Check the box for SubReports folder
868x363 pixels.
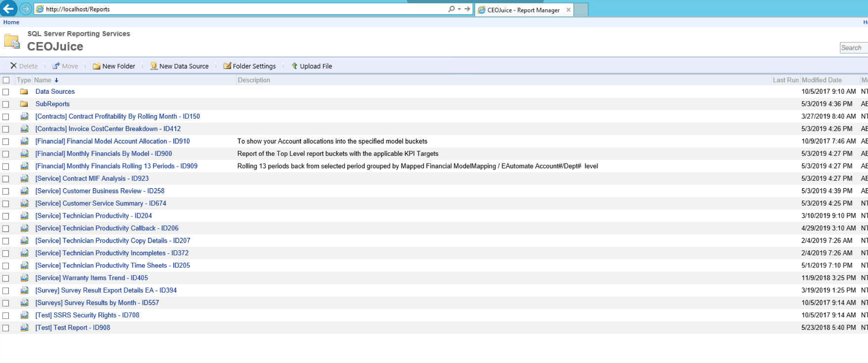click(x=6, y=104)
